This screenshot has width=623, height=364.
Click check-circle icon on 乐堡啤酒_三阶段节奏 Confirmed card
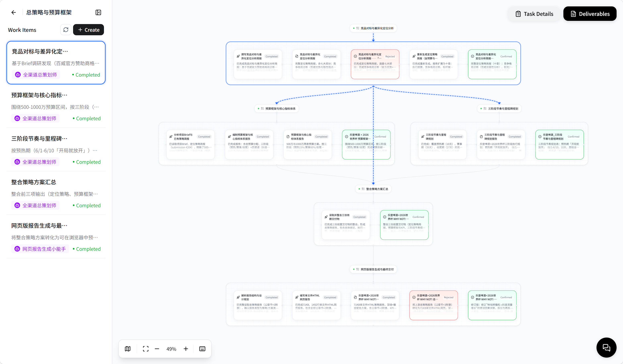tap(540, 136)
